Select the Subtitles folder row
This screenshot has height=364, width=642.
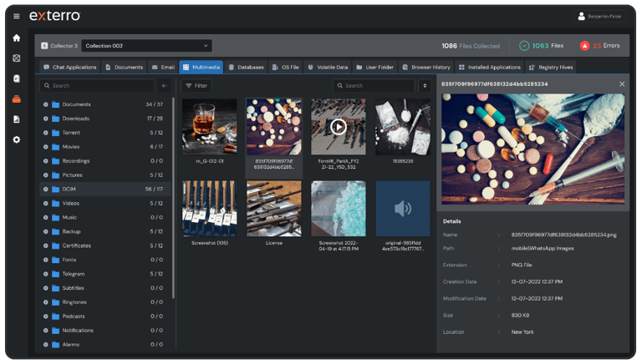click(x=104, y=288)
